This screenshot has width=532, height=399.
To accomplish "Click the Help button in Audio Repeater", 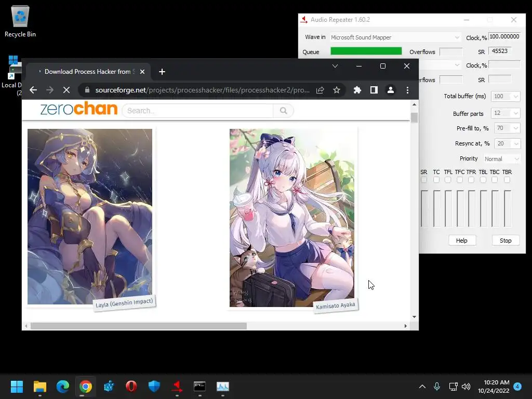I will point(462,241).
